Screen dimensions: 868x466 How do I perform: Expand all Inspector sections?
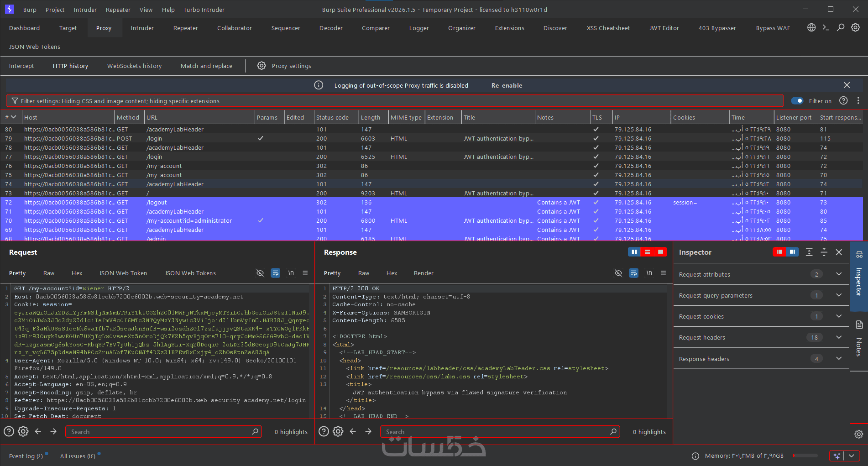pos(809,252)
